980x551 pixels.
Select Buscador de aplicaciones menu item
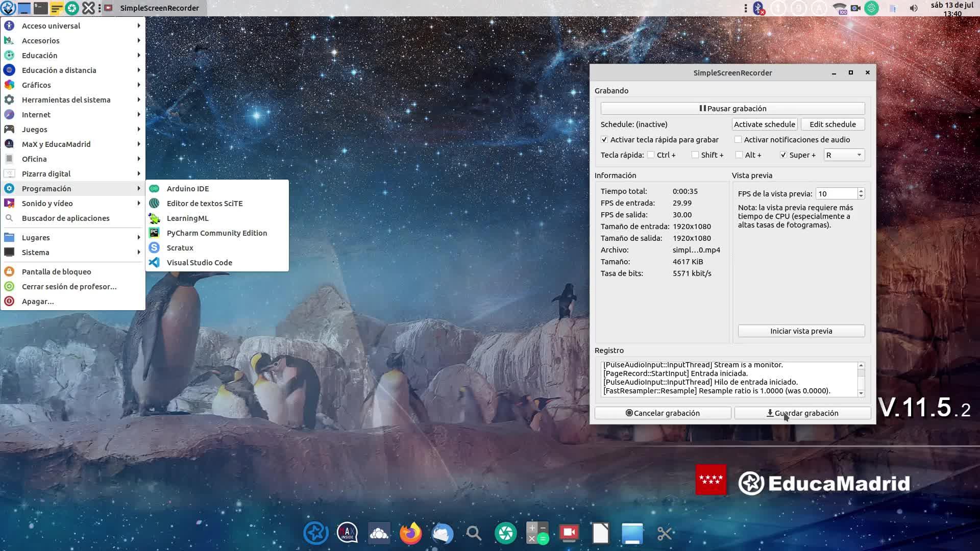pyautogui.click(x=65, y=218)
